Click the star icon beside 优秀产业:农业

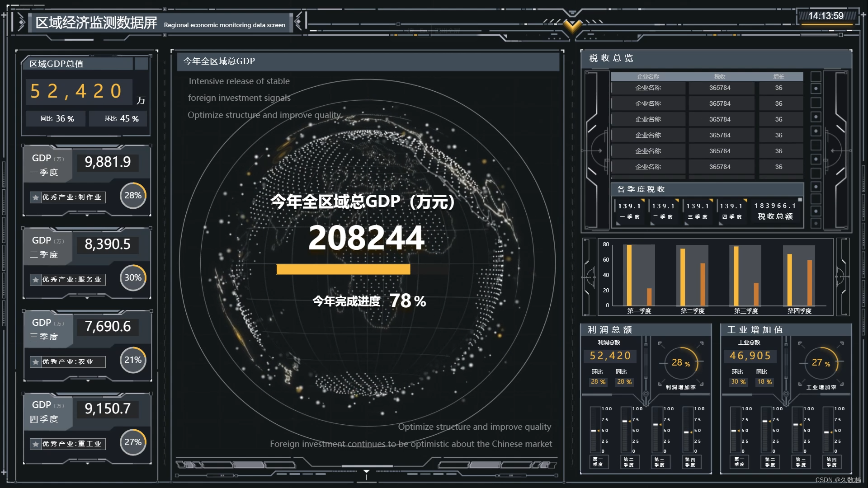[x=36, y=362]
